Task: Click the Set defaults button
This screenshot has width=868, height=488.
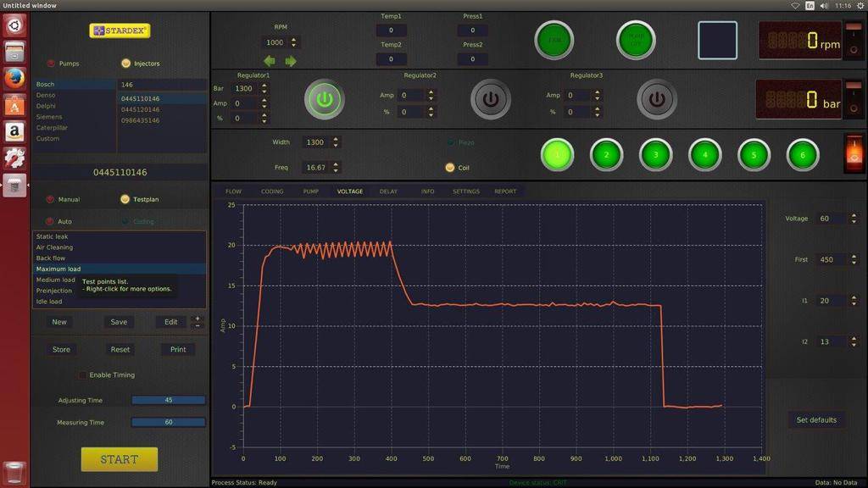Action: [x=816, y=420]
